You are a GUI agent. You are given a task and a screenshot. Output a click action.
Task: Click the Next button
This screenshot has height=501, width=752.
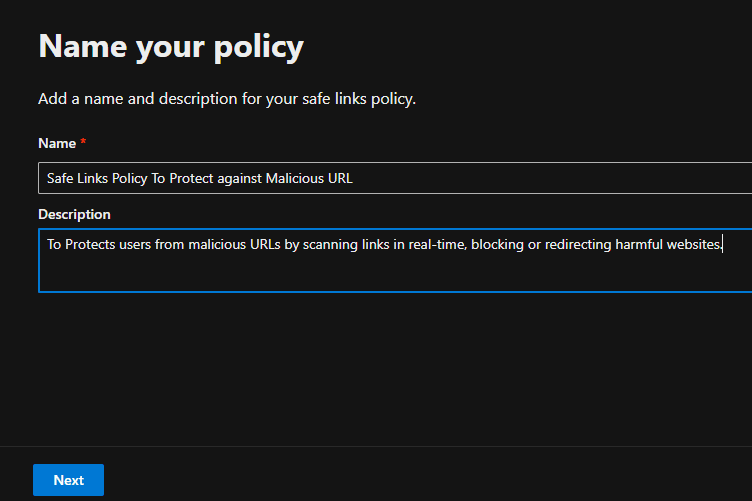[68, 480]
